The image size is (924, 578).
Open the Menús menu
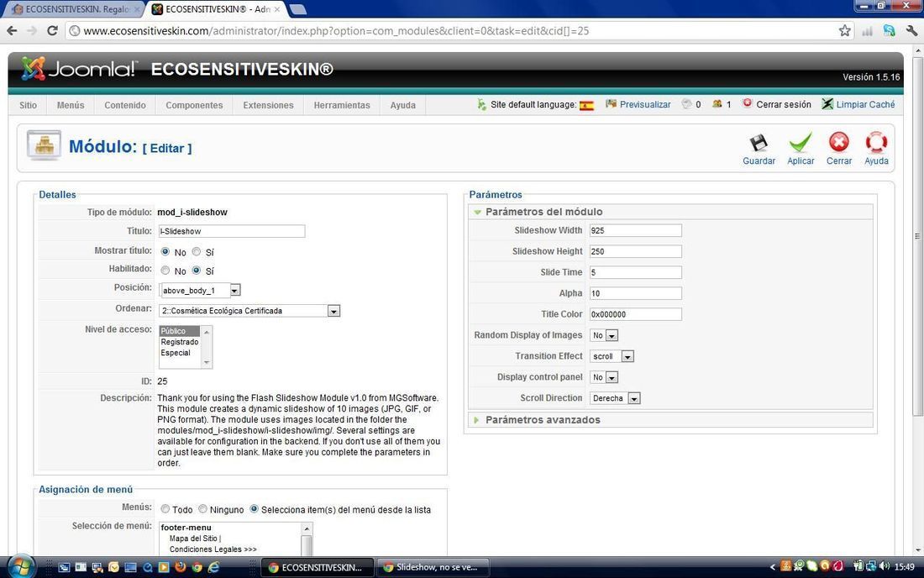pos(70,105)
